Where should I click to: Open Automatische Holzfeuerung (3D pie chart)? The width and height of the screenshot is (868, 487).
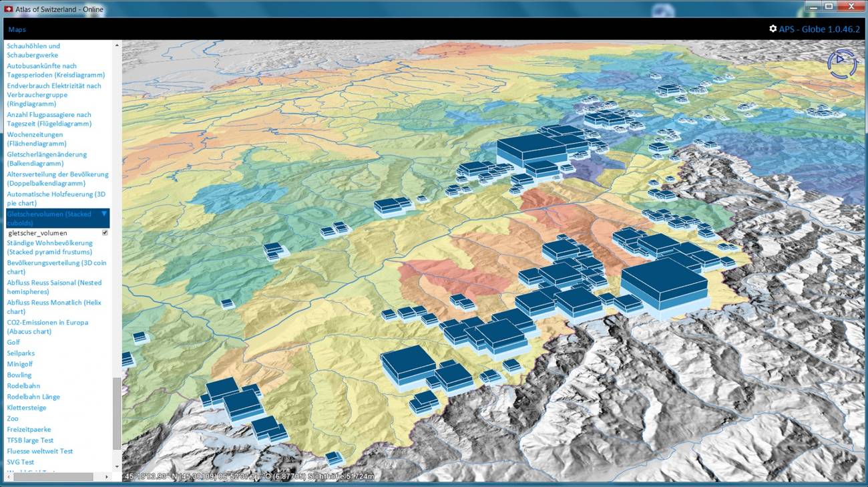coord(56,198)
